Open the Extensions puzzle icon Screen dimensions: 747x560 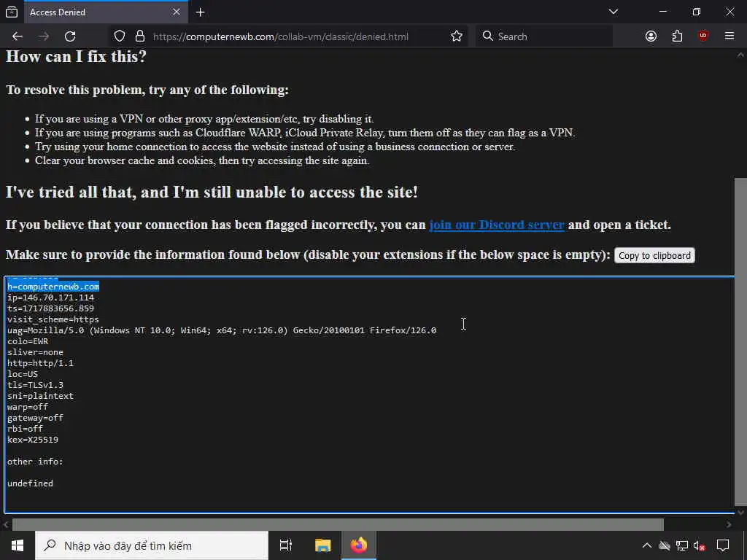[x=677, y=36]
